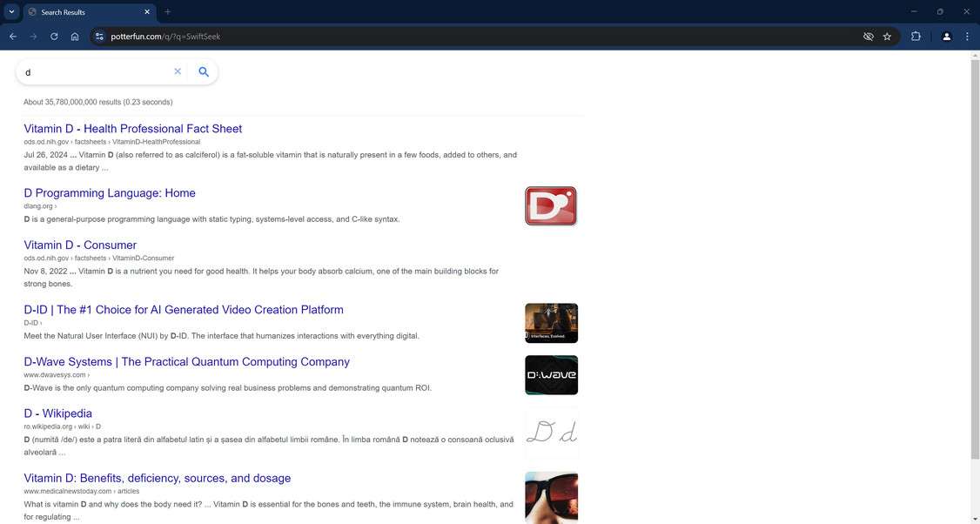Bookmark the page with the star icon
980x524 pixels.
887,37
